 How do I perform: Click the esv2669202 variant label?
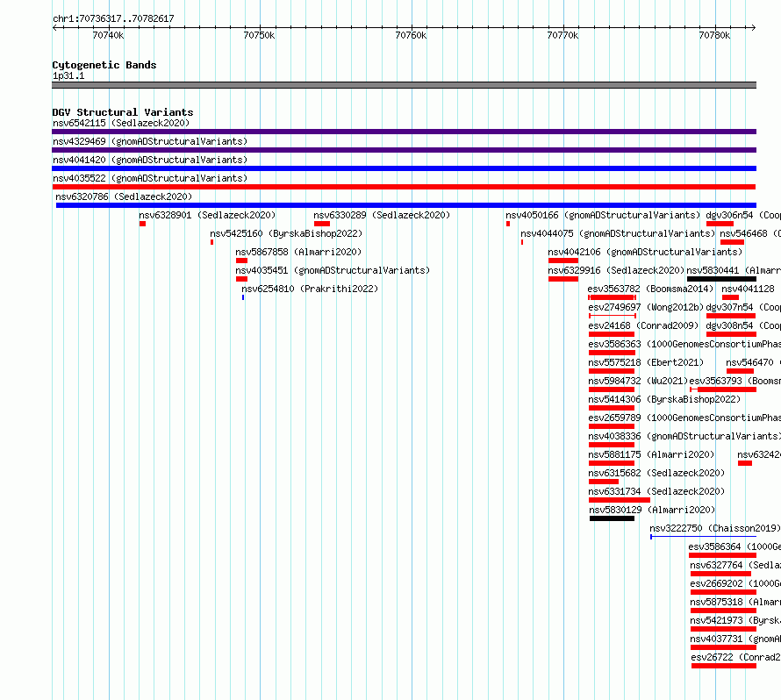(735, 583)
